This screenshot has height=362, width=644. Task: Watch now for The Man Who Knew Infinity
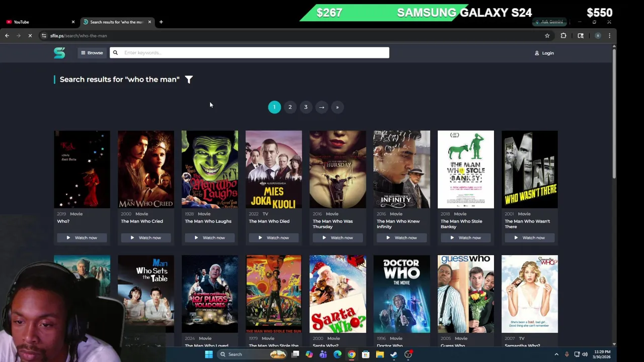[401, 238]
